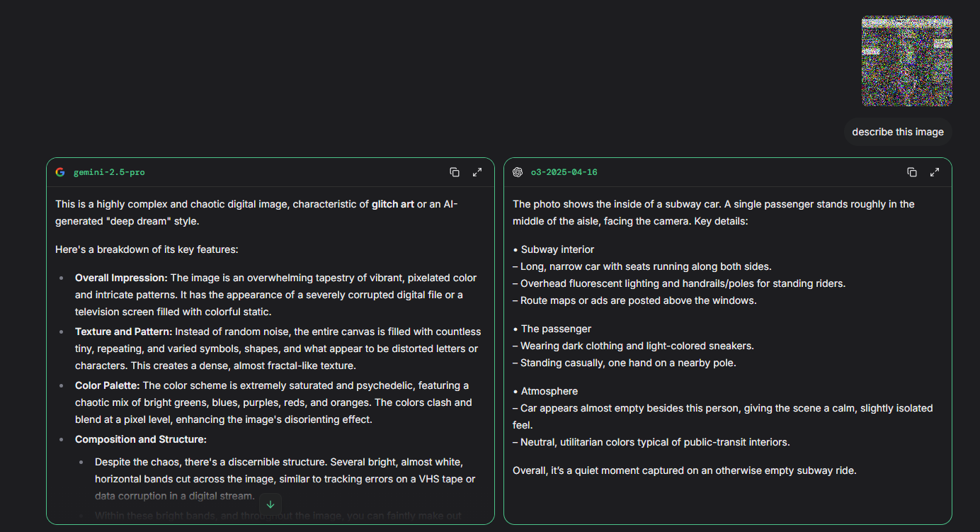Click the Google logo icon
This screenshot has width=980, height=532.
60,172
